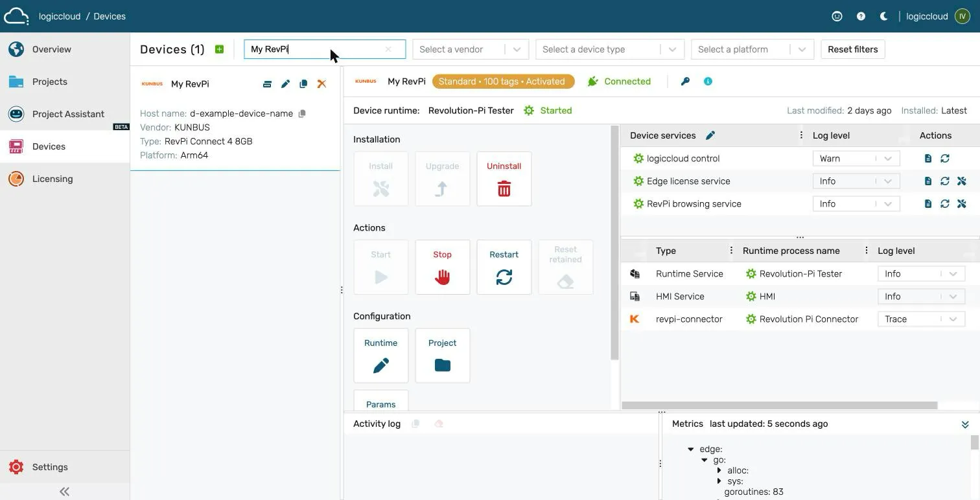Collapse the left sidebar with double chevron
Screen dimensions: 980x500
click(x=64, y=492)
